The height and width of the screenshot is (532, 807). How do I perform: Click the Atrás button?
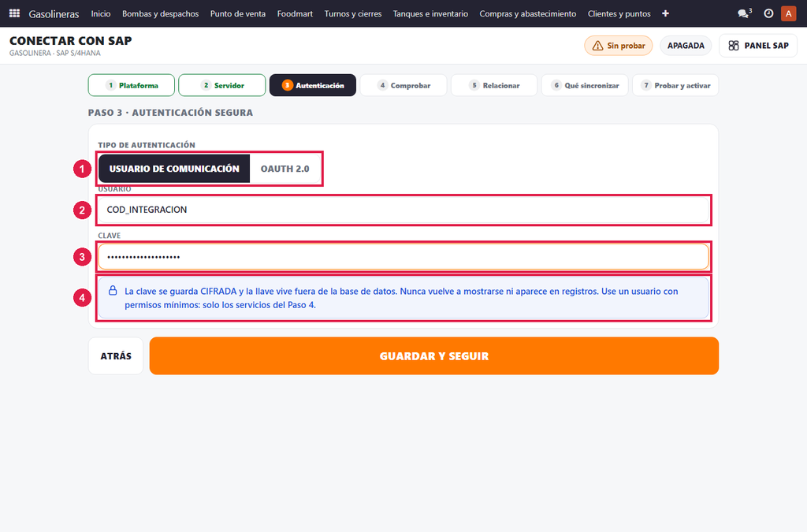click(116, 356)
